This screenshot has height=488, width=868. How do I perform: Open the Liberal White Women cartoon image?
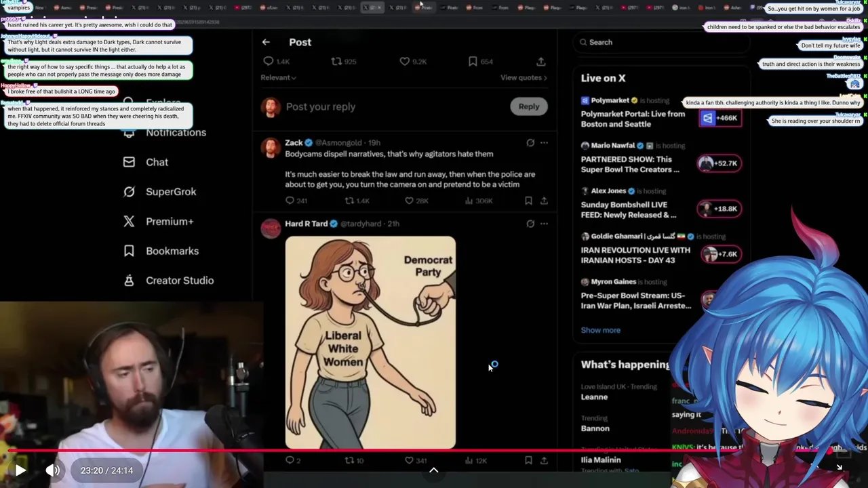(x=370, y=342)
